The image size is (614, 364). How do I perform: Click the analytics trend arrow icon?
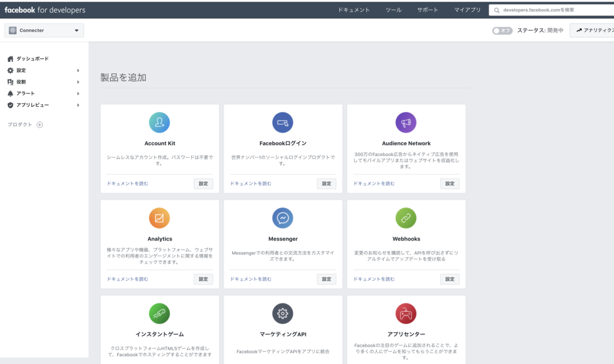(x=579, y=30)
